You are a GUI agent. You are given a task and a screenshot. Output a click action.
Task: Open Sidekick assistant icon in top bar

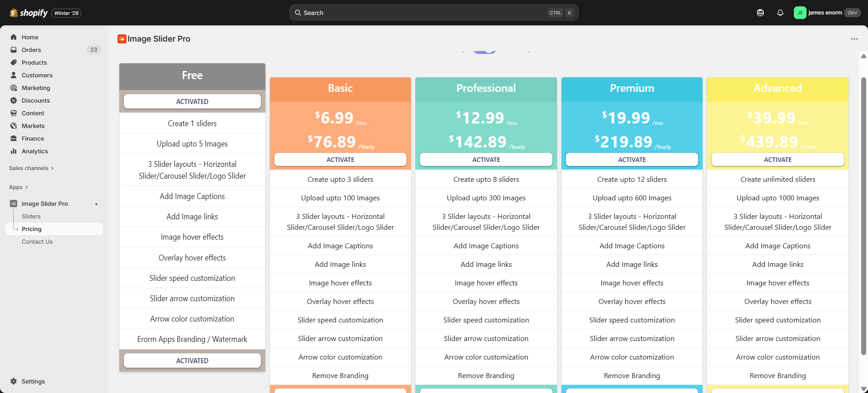point(760,13)
